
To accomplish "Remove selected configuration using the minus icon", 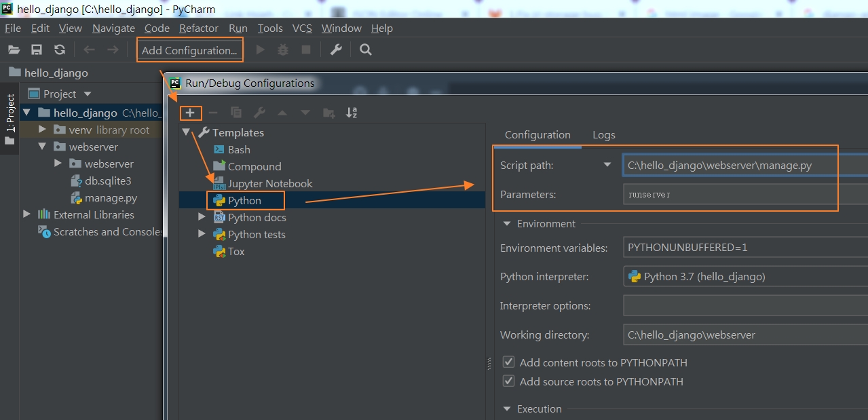I will pos(213,113).
